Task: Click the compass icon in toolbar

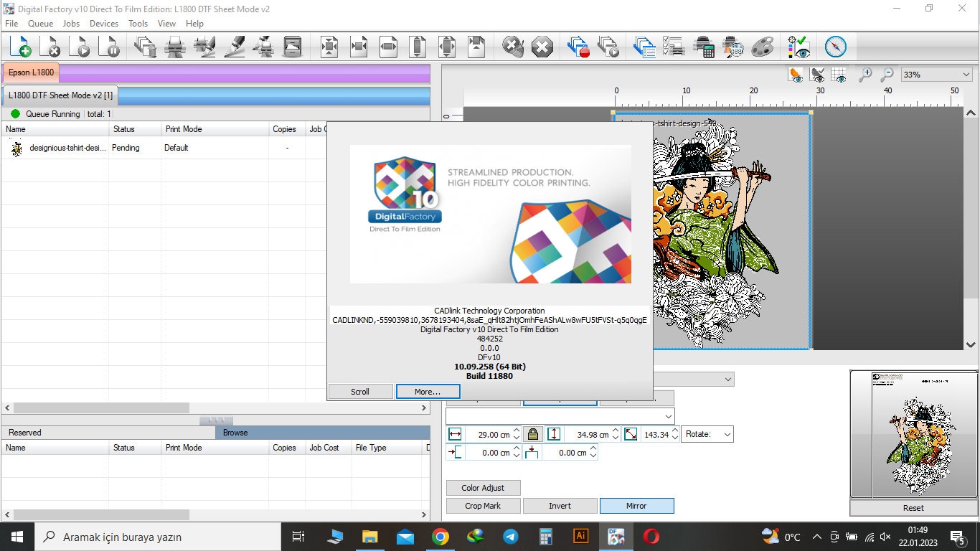Action: click(x=836, y=47)
